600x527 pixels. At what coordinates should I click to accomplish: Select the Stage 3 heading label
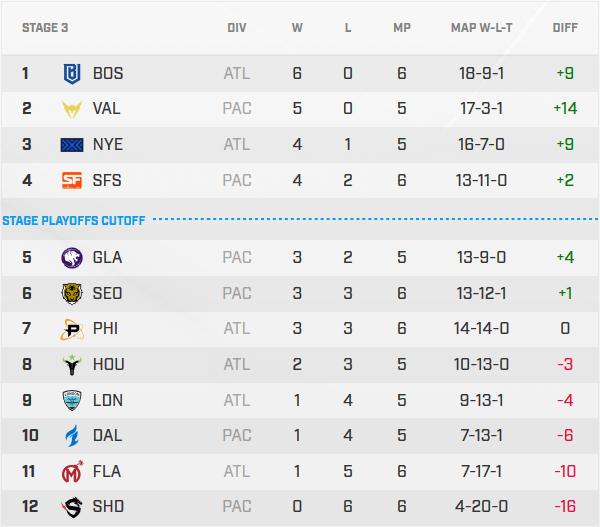point(45,28)
